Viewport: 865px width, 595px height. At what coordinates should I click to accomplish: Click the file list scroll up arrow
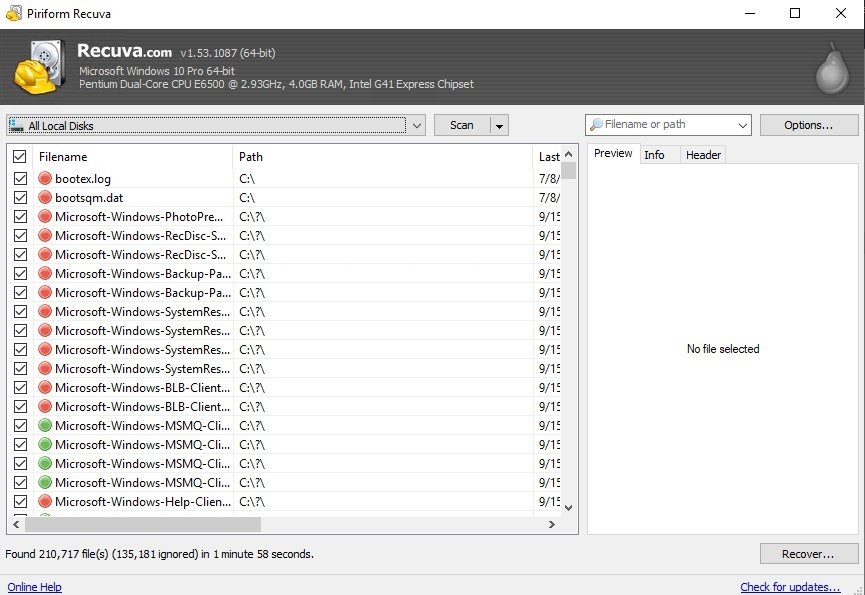pos(569,154)
